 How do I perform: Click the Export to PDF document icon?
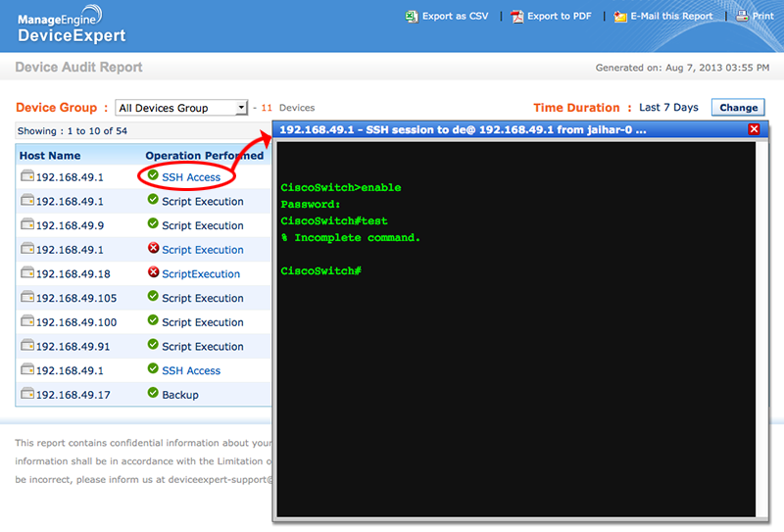click(x=517, y=17)
